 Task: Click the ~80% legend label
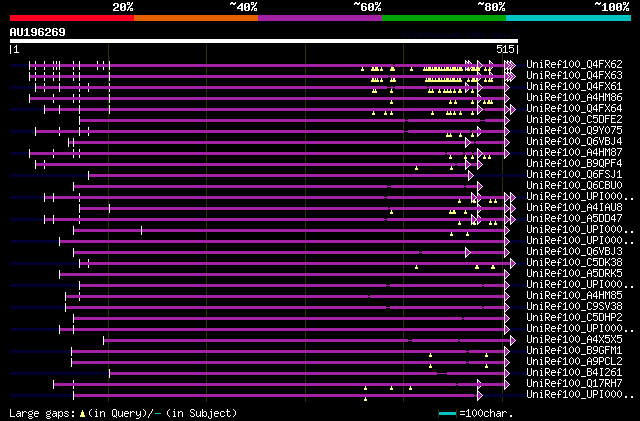[x=491, y=7]
